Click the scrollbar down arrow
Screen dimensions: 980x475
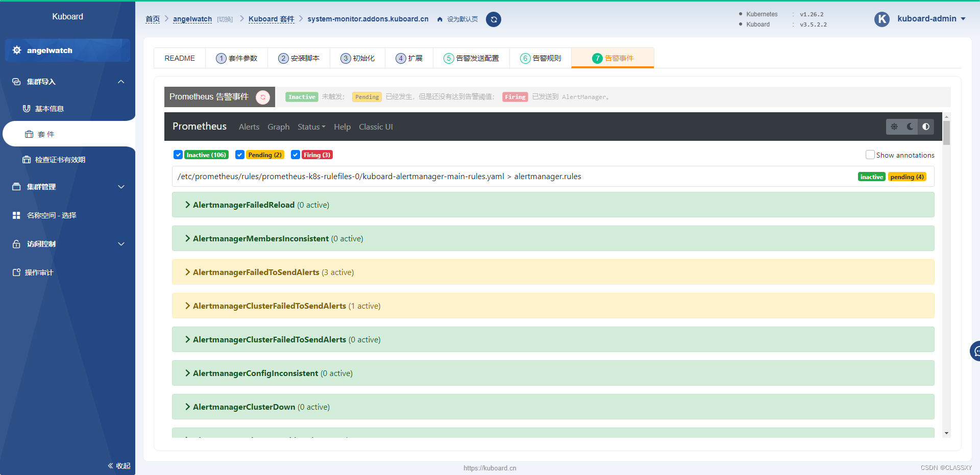946,433
